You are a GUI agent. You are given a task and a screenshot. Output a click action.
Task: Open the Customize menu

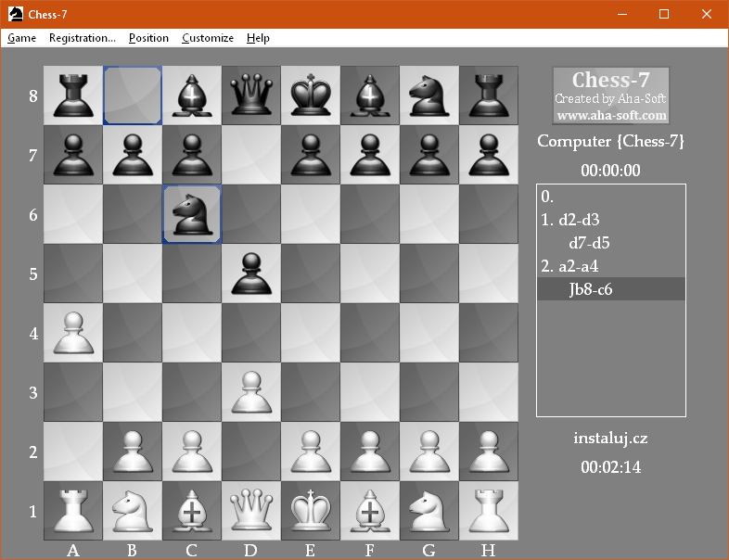tap(208, 38)
